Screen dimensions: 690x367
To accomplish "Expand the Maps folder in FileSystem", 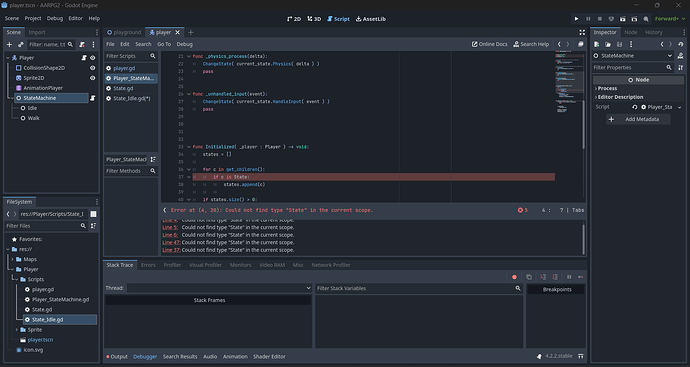I will [x=13, y=259].
